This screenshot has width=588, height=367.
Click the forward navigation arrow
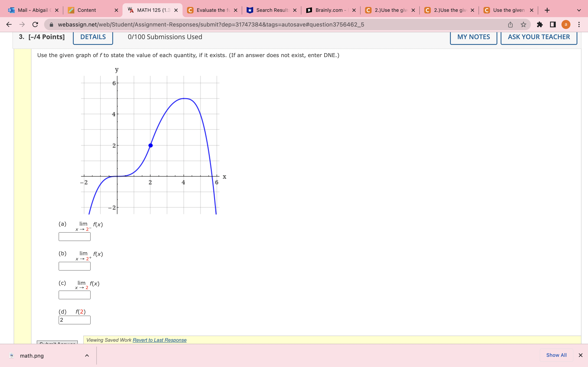[22, 24]
